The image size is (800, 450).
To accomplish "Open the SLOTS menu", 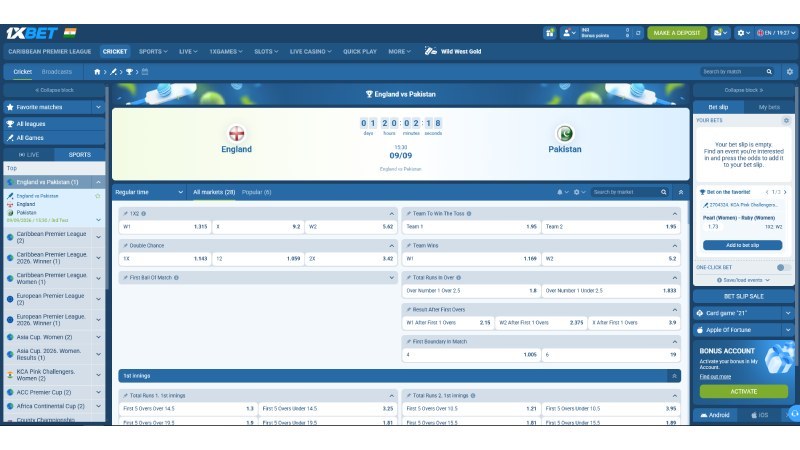I will [x=266, y=52].
